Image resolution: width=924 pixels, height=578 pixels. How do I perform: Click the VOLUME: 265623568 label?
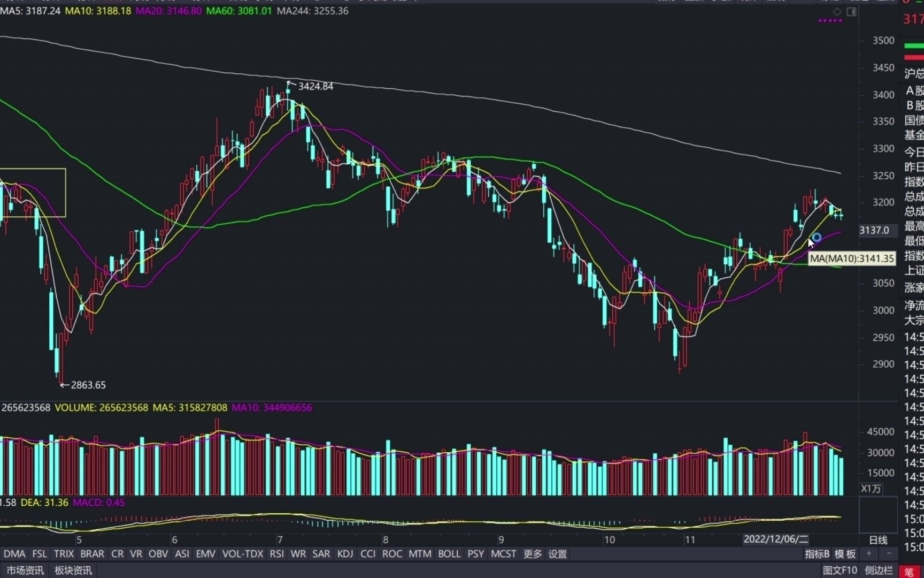point(101,407)
